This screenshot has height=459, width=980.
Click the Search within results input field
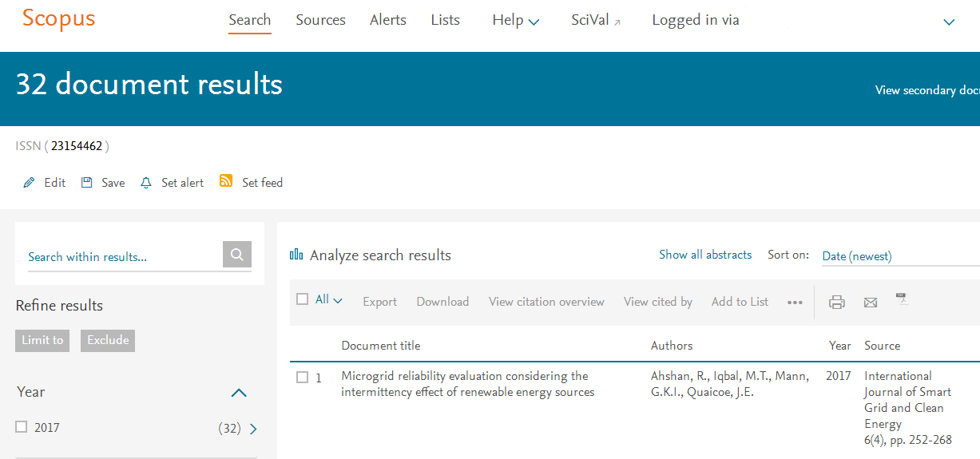tap(125, 256)
